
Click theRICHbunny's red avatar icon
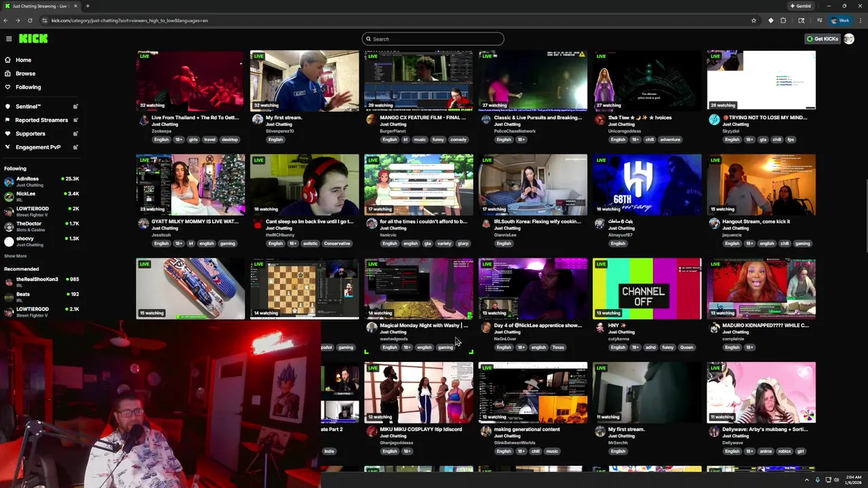pyautogui.click(x=257, y=224)
